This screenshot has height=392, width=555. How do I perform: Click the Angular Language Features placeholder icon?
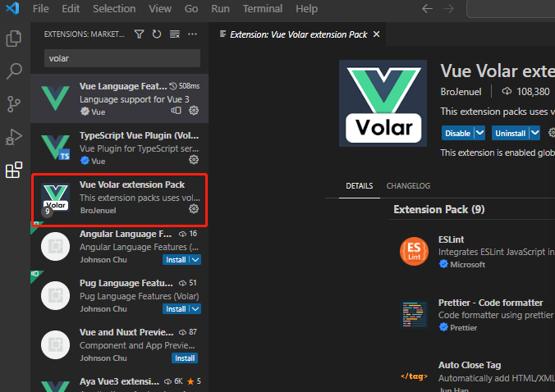55,246
